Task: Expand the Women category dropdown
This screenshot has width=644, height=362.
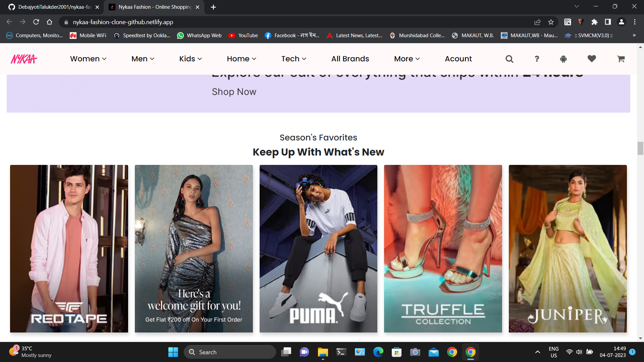Action: click(x=88, y=59)
